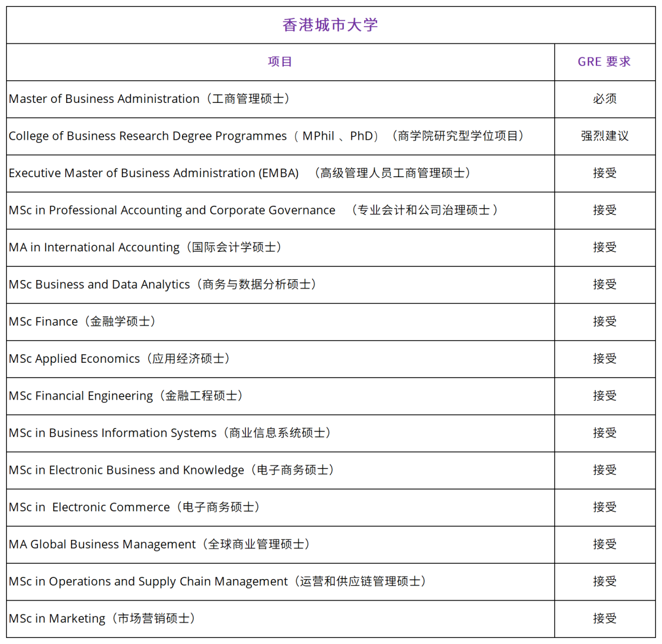This screenshot has height=644, width=662.
Task: Click the 必须 requirement cell
Action: pos(604,99)
